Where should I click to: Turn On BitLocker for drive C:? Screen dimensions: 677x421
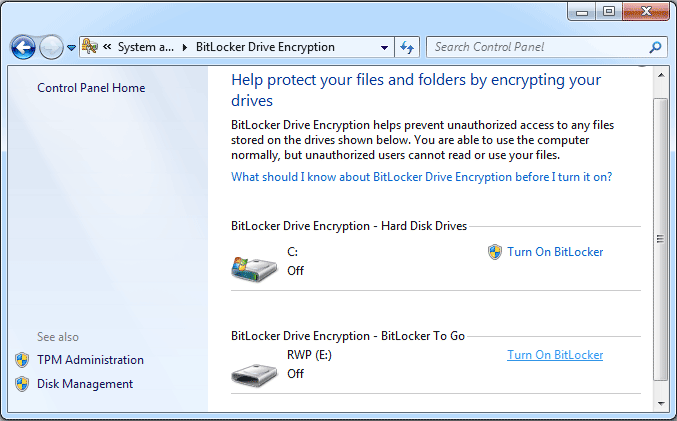(x=555, y=252)
